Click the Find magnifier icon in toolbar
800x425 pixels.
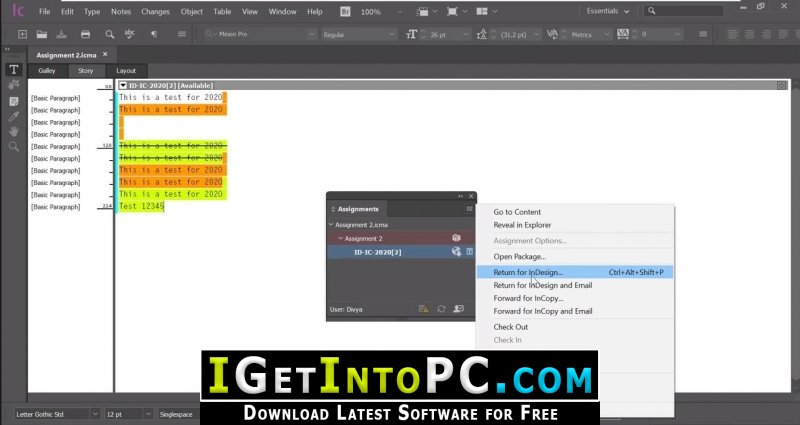pos(109,34)
